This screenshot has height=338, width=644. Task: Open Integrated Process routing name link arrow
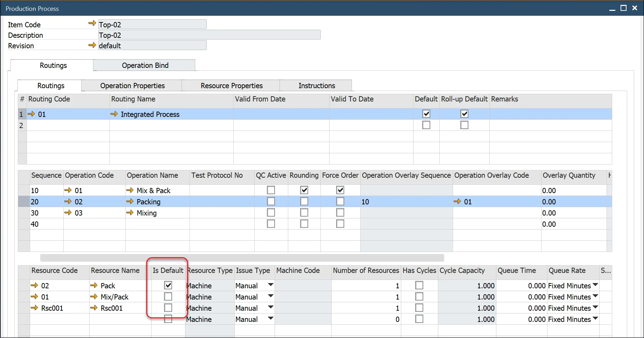point(114,114)
